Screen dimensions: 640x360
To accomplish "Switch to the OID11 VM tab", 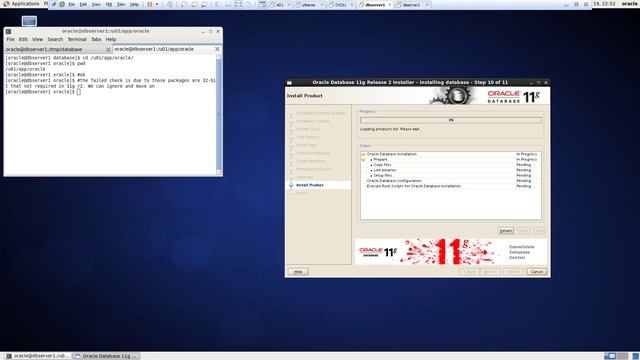I will [341, 5].
